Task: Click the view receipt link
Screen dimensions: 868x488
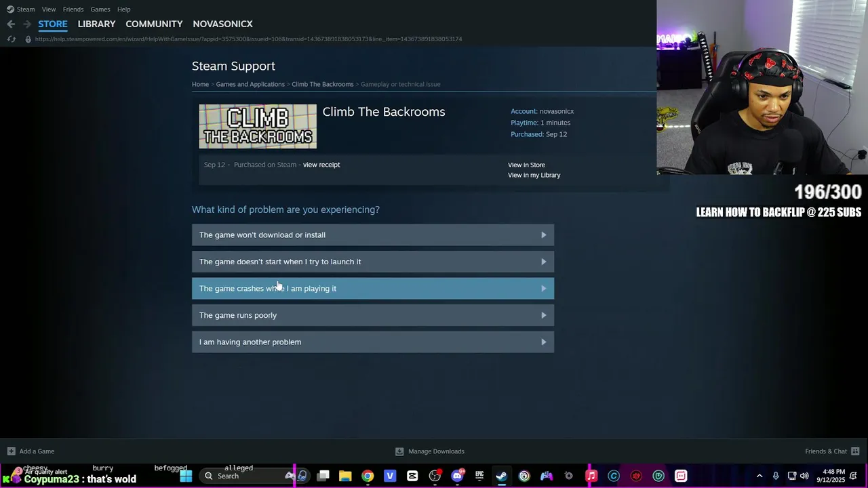Action: point(321,165)
